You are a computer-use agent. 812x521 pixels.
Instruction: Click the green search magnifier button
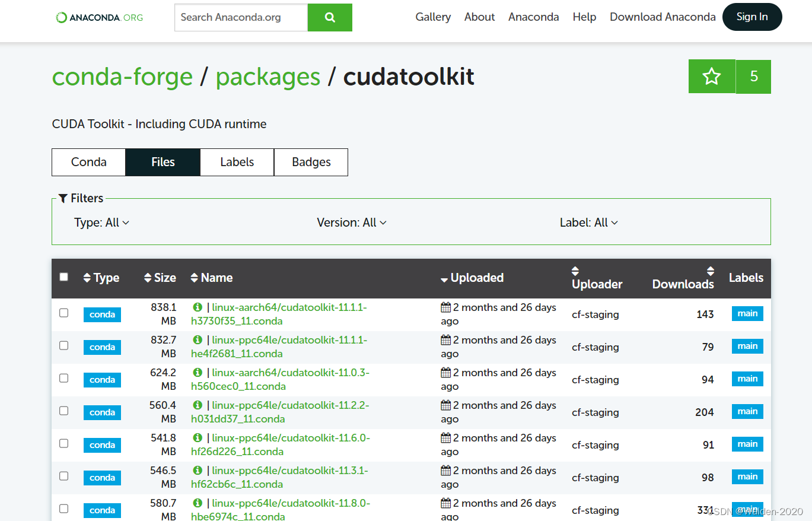point(330,17)
